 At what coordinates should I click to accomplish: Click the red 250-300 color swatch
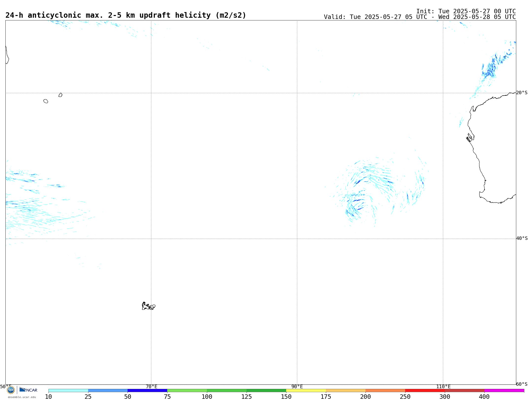click(425, 391)
